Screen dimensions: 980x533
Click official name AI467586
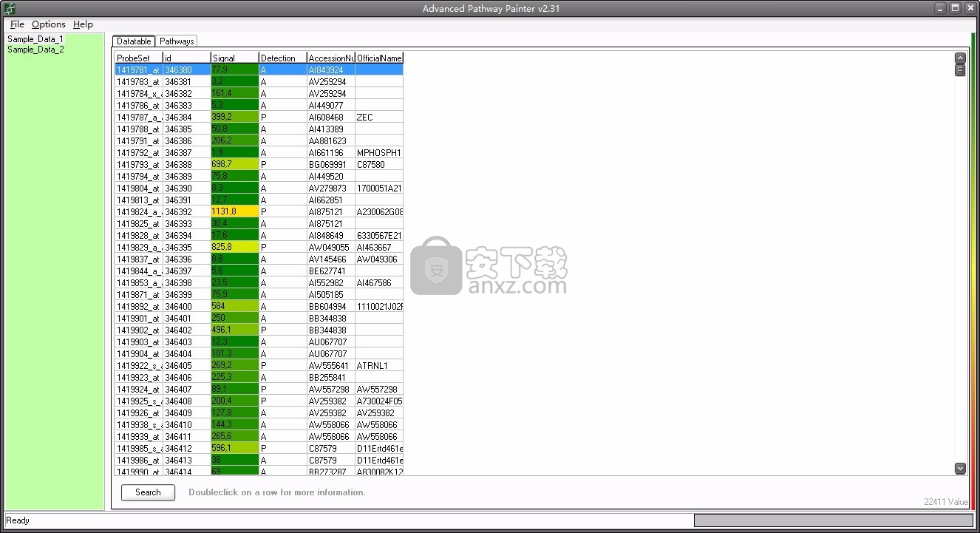(x=379, y=282)
